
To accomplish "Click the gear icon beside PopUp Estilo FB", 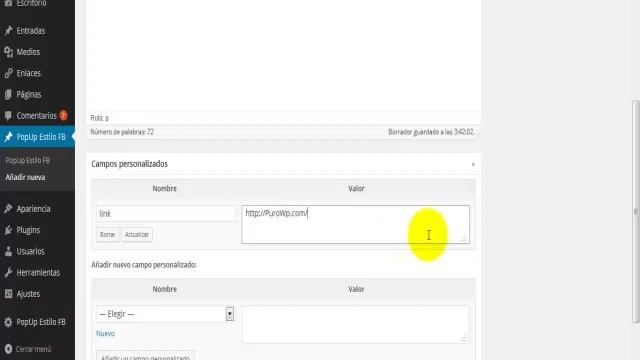I will 8,322.
